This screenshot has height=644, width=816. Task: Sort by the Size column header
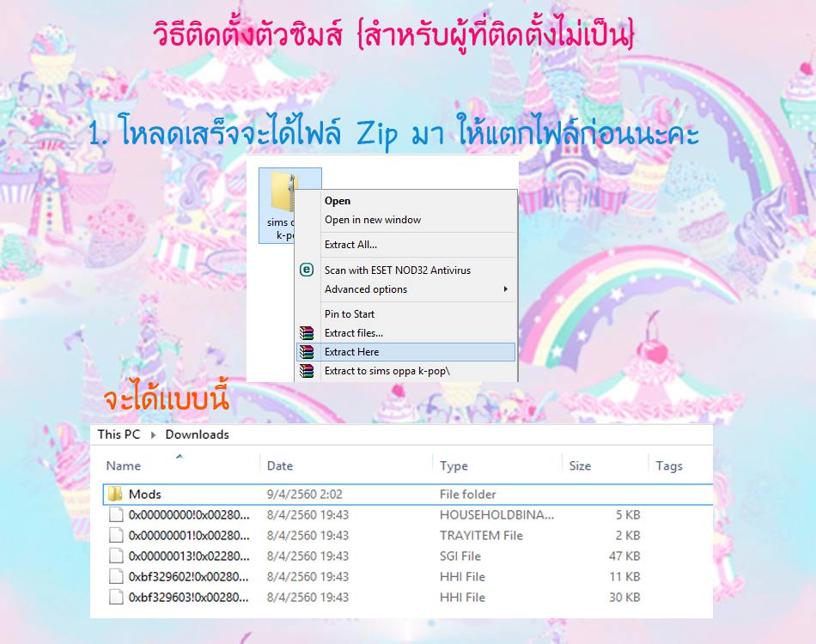coord(580,465)
